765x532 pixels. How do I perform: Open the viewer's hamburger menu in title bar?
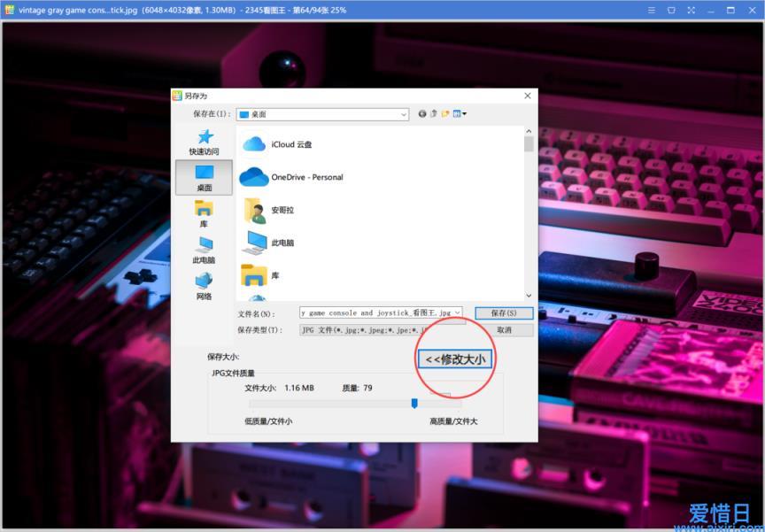[x=651, y=11]
